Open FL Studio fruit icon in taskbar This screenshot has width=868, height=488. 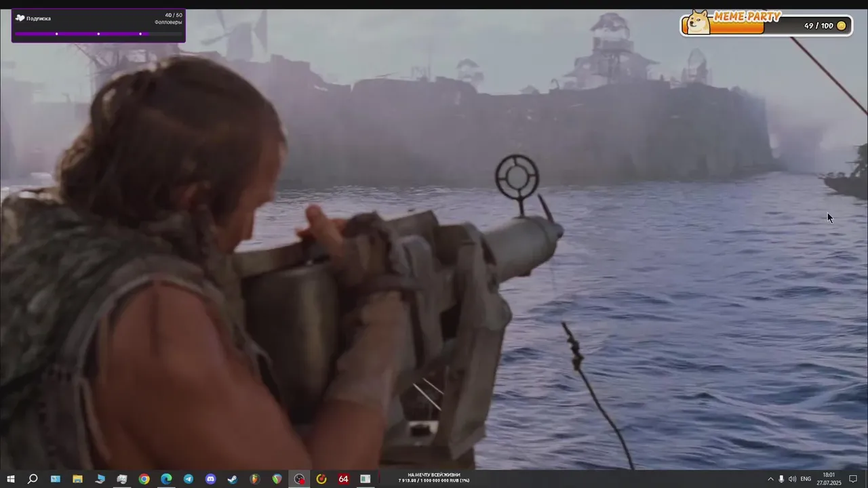(254, 479)
